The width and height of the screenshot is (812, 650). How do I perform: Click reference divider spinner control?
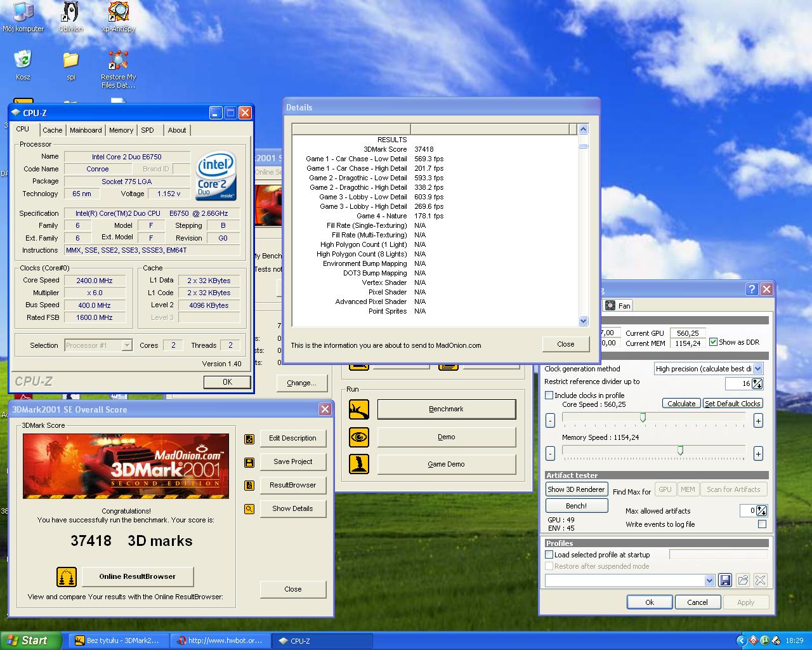click(x=757, y=383)
